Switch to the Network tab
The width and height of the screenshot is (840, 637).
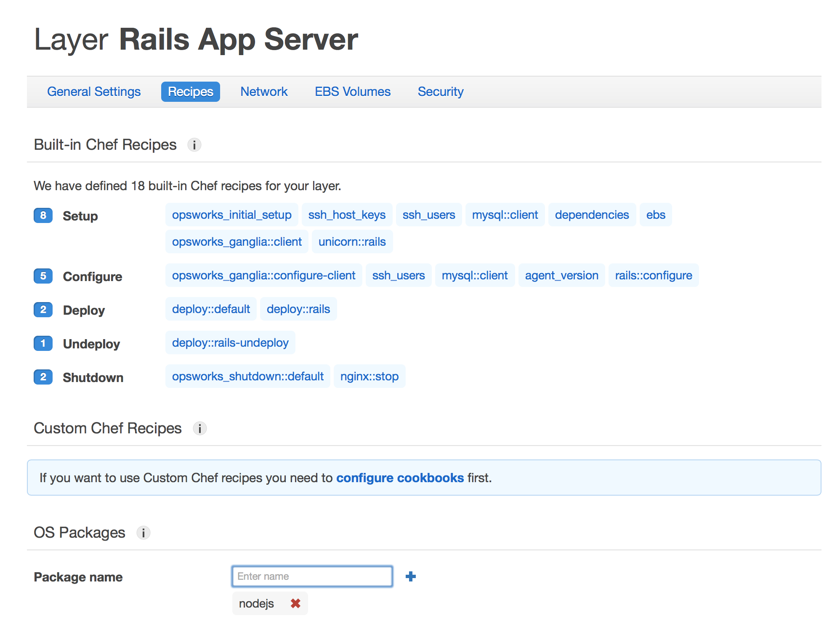point(264,92)
